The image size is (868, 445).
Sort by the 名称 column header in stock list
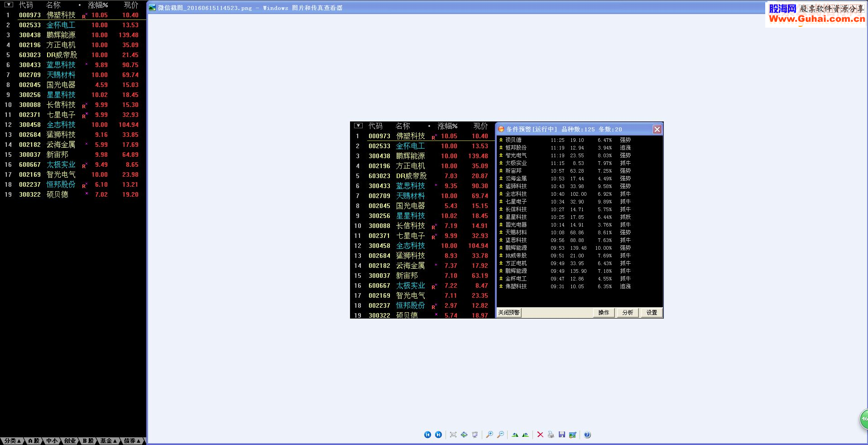pos(53,5)
